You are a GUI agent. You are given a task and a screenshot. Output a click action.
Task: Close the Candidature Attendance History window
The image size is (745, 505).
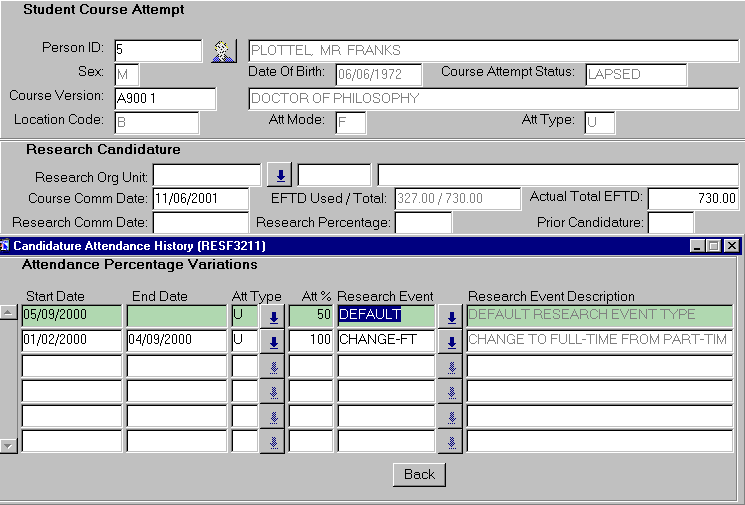(732, 246)
